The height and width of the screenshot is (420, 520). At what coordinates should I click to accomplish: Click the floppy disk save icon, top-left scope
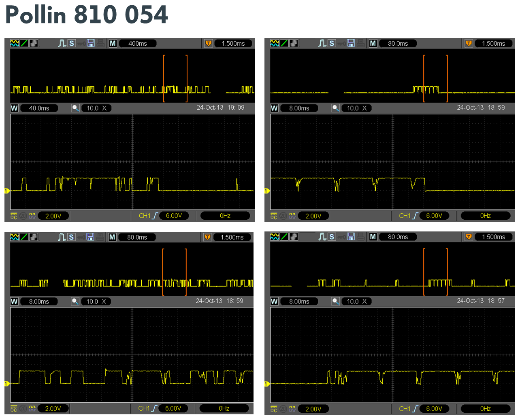click(x=91, y=43)
